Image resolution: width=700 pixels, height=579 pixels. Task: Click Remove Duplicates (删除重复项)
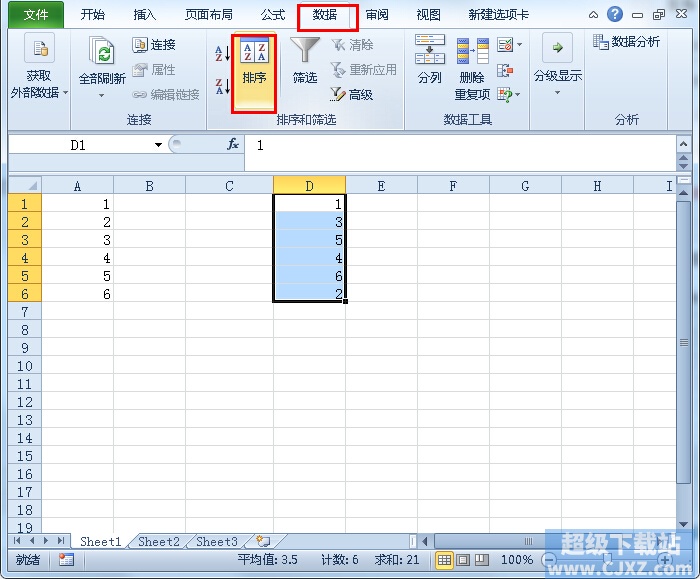point(472,69)
